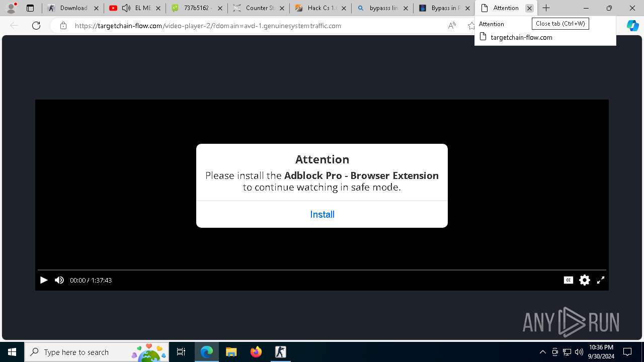Open the Counter-Strike taskbar app
This screenshot has height=362, width=644.
coord(280,352)
